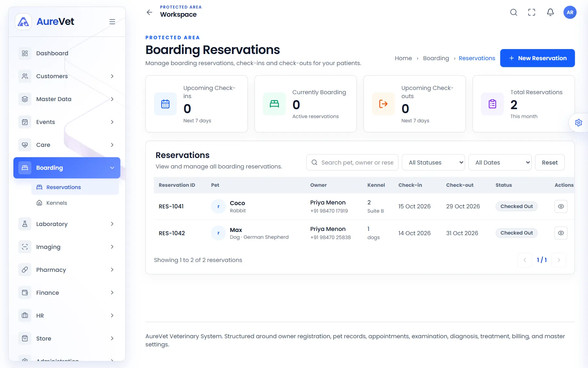The height and width of the screenshot is (368, 588).
Task: Collapse sidebar with hamburger menu icon
Action: 112,22
